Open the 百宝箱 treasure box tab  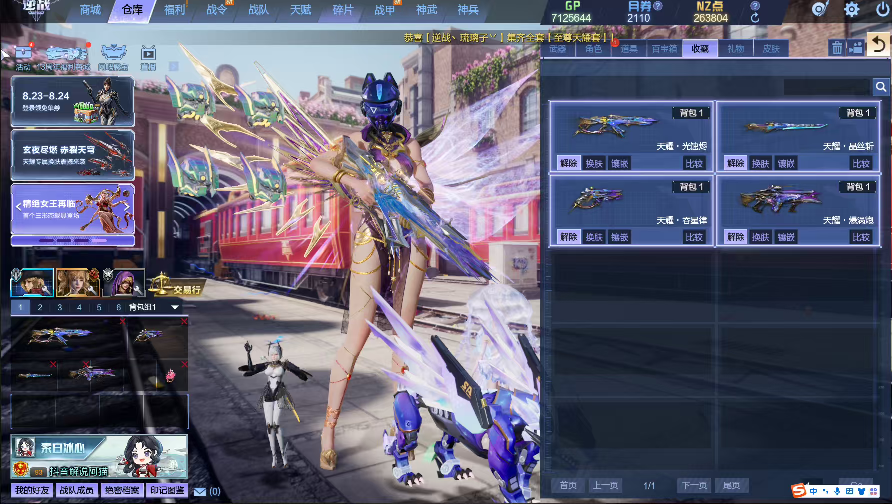coord(664,49)
